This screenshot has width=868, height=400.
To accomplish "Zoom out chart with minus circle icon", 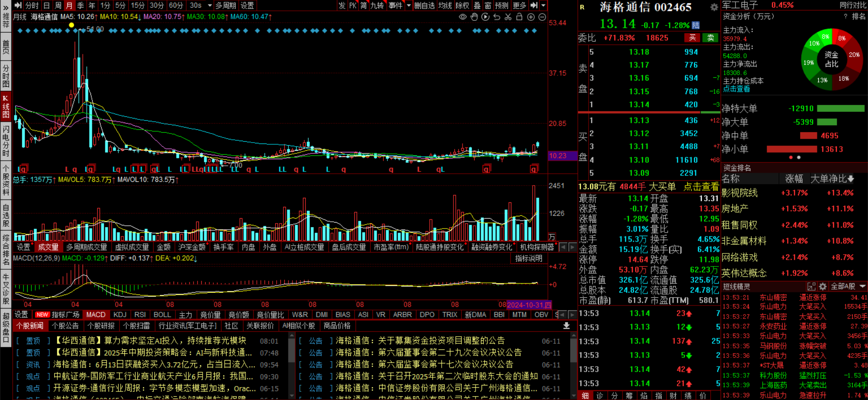I will point(542,17).
